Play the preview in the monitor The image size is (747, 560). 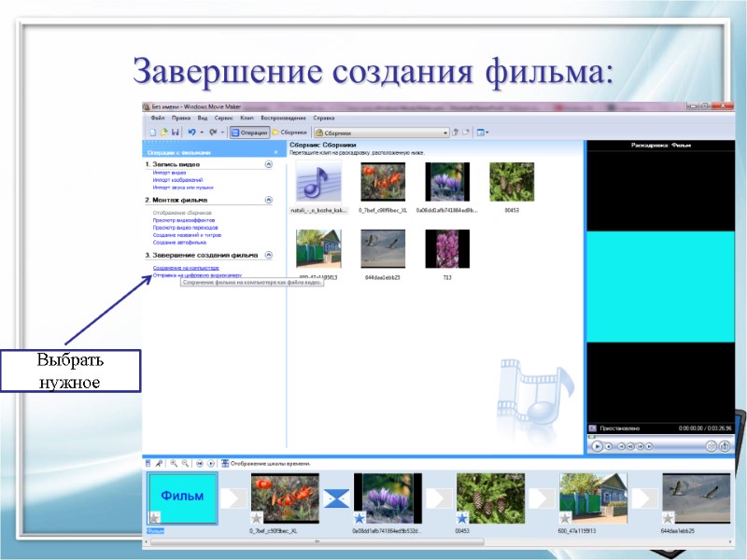point(597,446)
